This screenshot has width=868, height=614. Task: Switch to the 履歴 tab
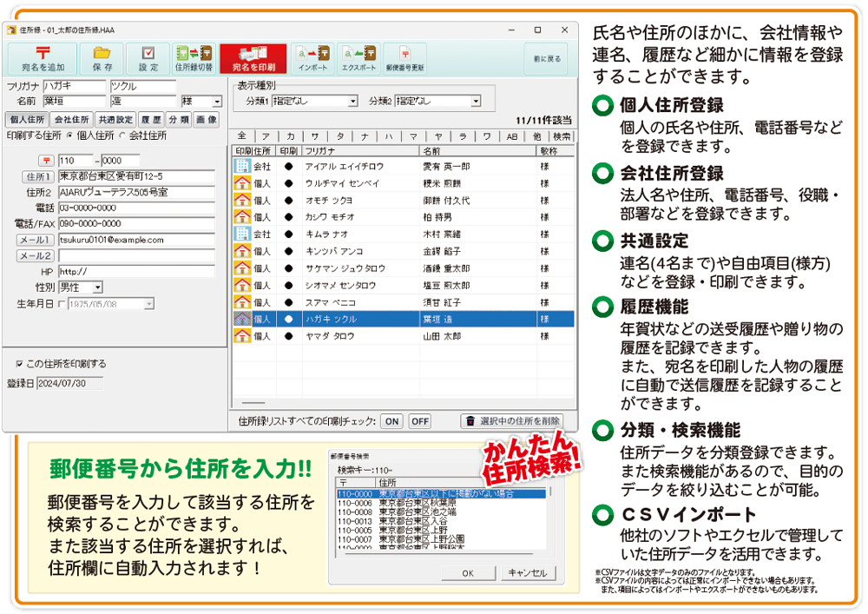[x=150, y=119]
